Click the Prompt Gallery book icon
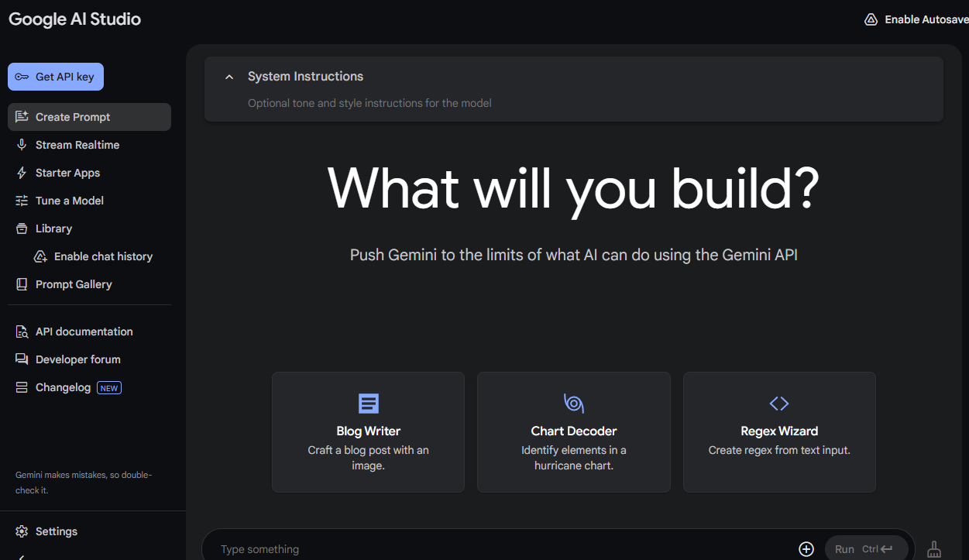 [22, 284]
